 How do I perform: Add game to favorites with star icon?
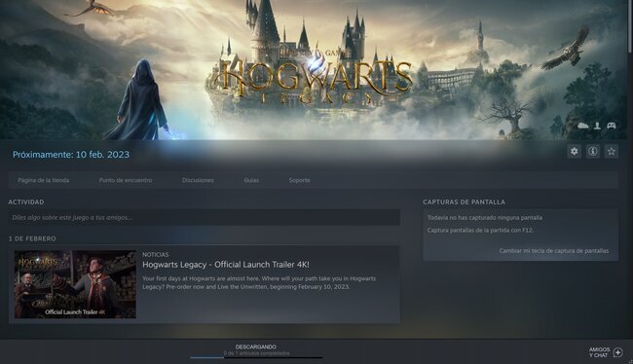point(612,151)
